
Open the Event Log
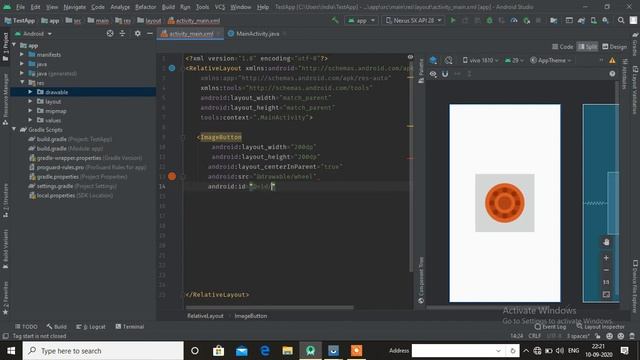point(550,327)
